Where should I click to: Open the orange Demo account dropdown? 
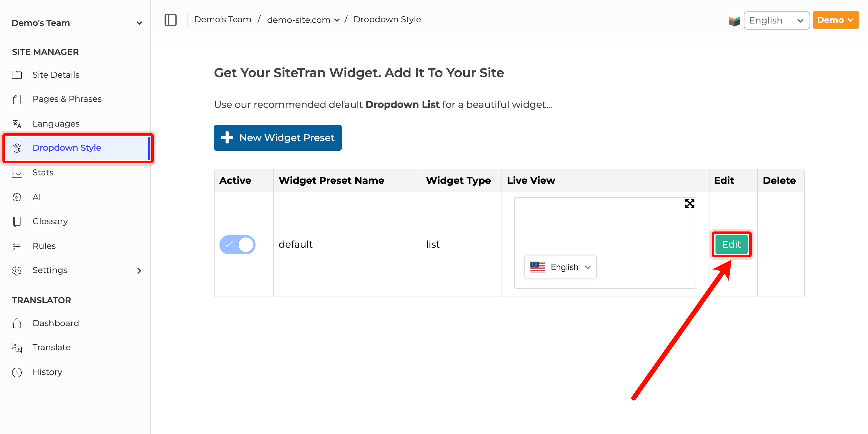tap(835, 20)
